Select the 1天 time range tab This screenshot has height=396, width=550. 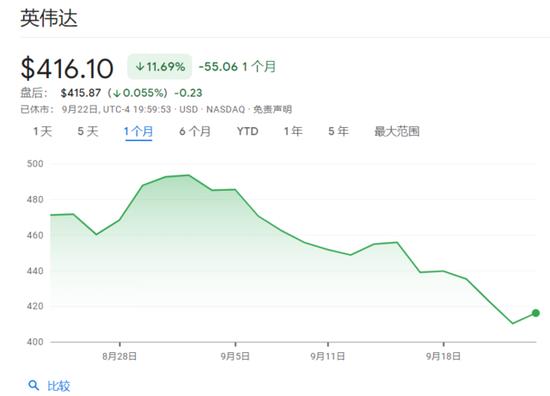click(42, 132)
